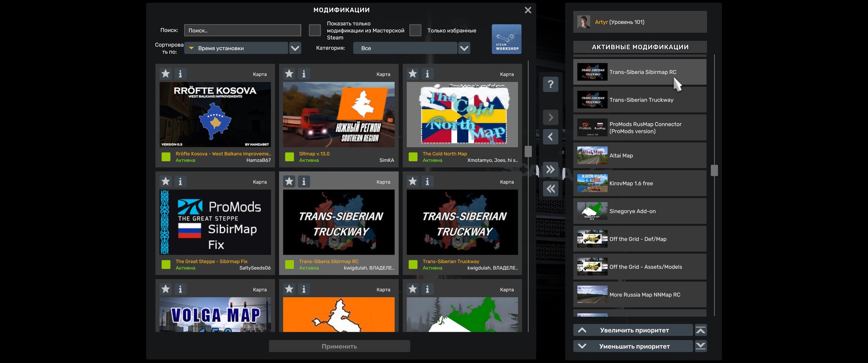
Task: Favorite the Trans-Siberian Truckway card
Action: pyautogui.click(x=413, y=181)
